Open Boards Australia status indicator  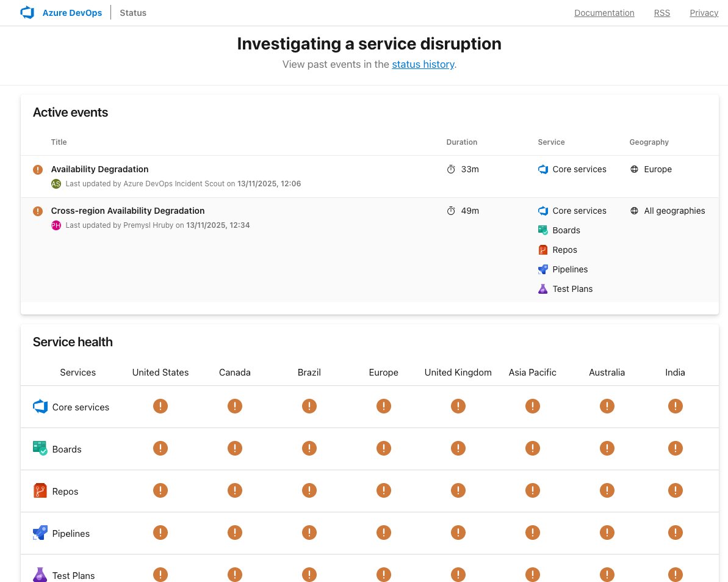[607, 448]
